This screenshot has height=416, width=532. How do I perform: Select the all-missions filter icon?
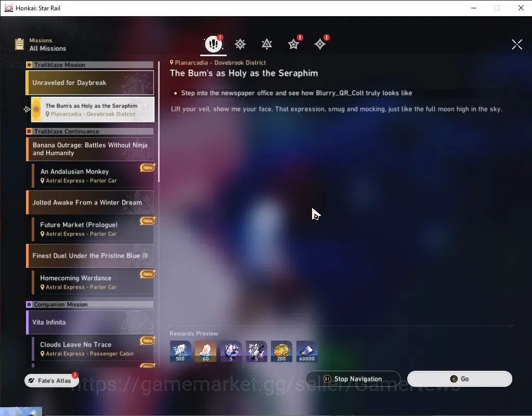click(x=213, y=44)
